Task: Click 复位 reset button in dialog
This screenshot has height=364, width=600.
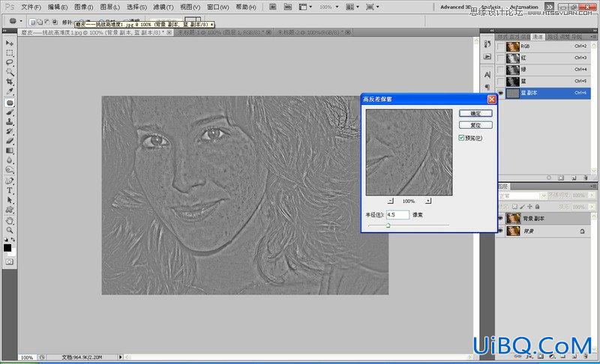Action: pyautogui.click(x=475, y=125)
